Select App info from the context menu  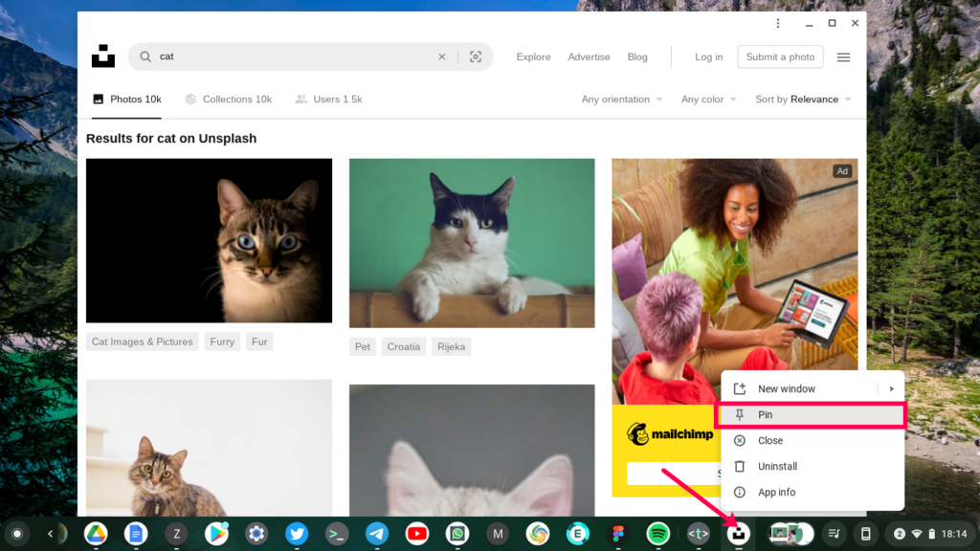[x=813, y=493]
